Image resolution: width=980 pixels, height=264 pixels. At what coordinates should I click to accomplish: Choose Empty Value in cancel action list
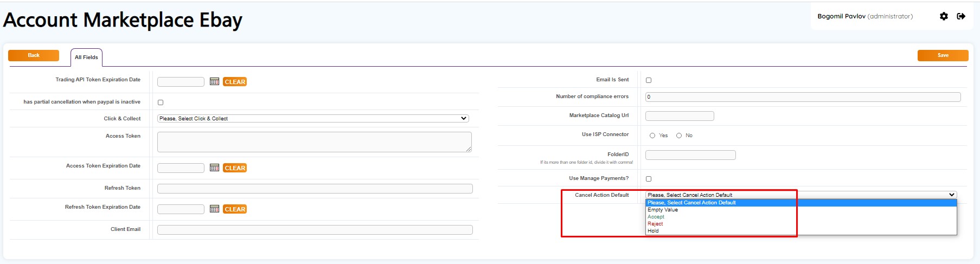click(x=801, y=210)
